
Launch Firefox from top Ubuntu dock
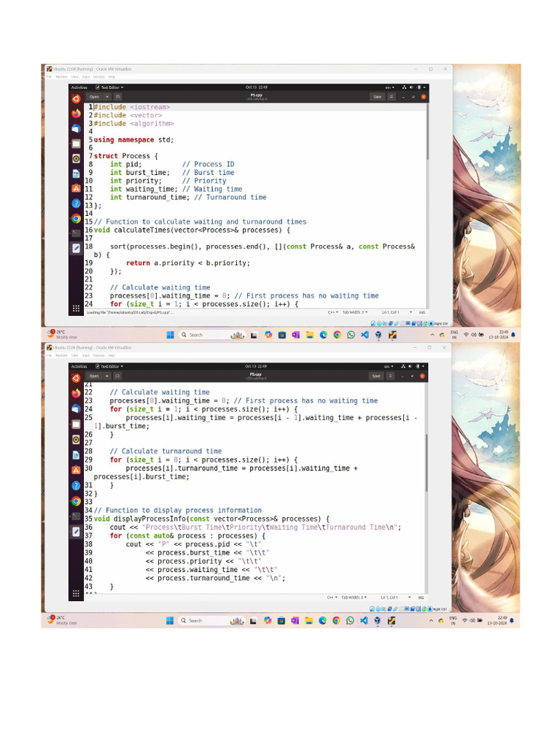pyautogui.click(x=76, y=113)
